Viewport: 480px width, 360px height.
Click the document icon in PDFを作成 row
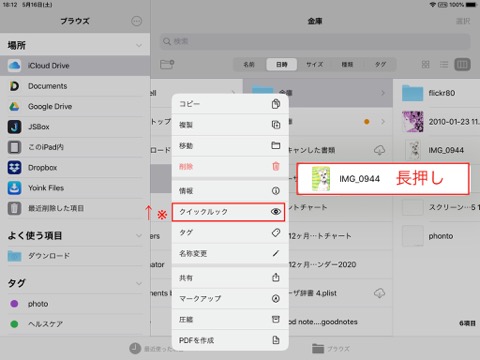[x=276, y=340]
